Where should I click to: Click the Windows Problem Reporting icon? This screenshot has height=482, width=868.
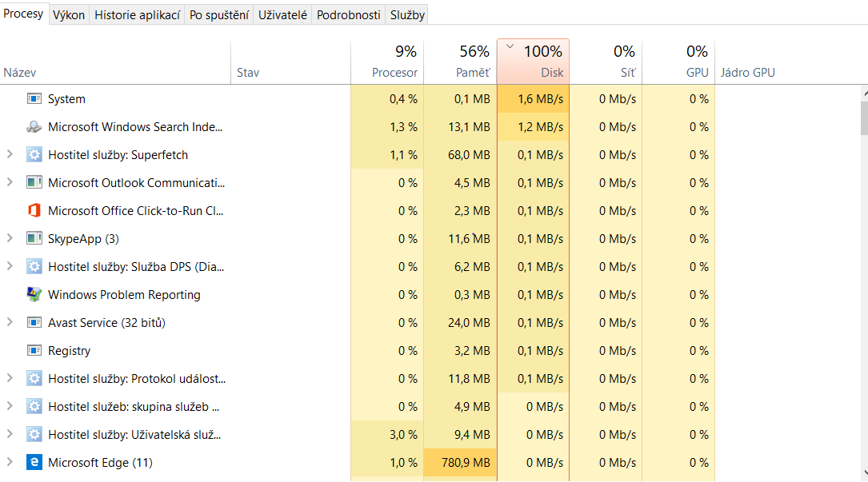[34, 295]
